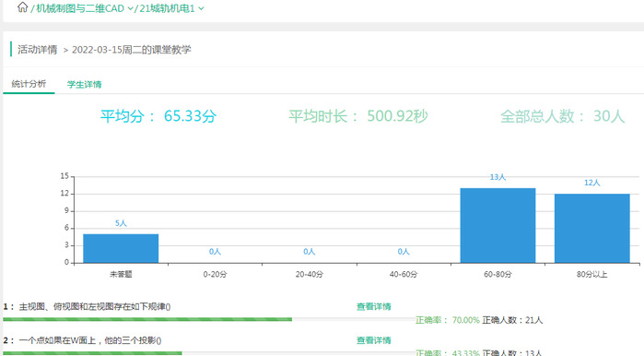Expand the 机械制图与二维CAD course dropdown

click(x=130, y=8)
